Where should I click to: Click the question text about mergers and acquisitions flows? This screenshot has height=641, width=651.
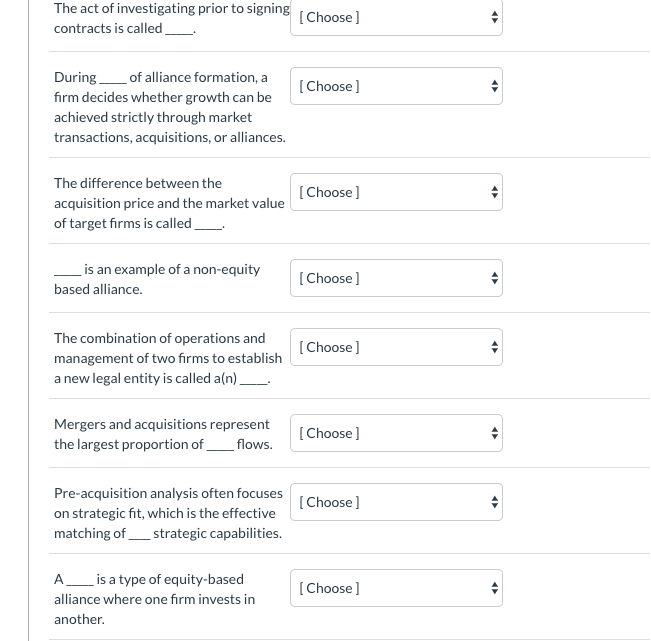(162, 434)
